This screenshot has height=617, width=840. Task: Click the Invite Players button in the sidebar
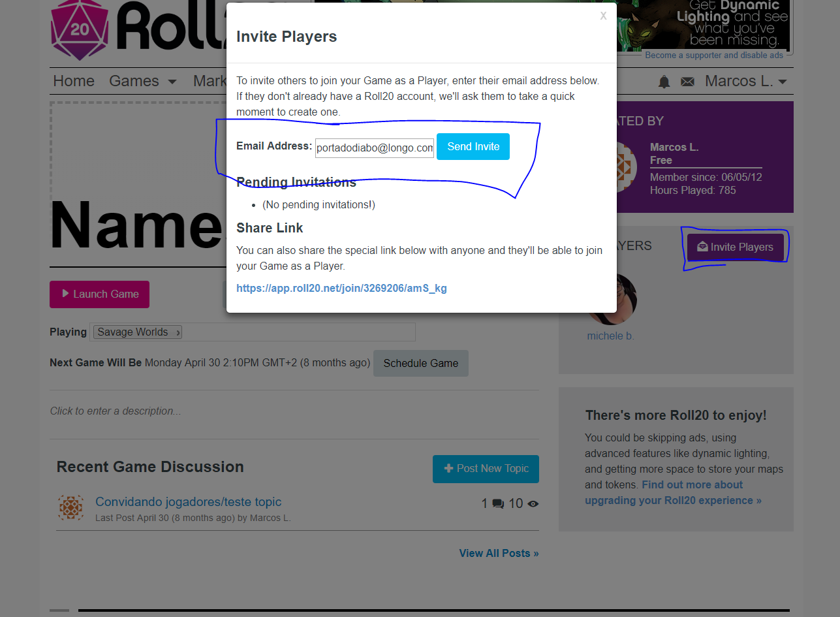click(736, 247)
